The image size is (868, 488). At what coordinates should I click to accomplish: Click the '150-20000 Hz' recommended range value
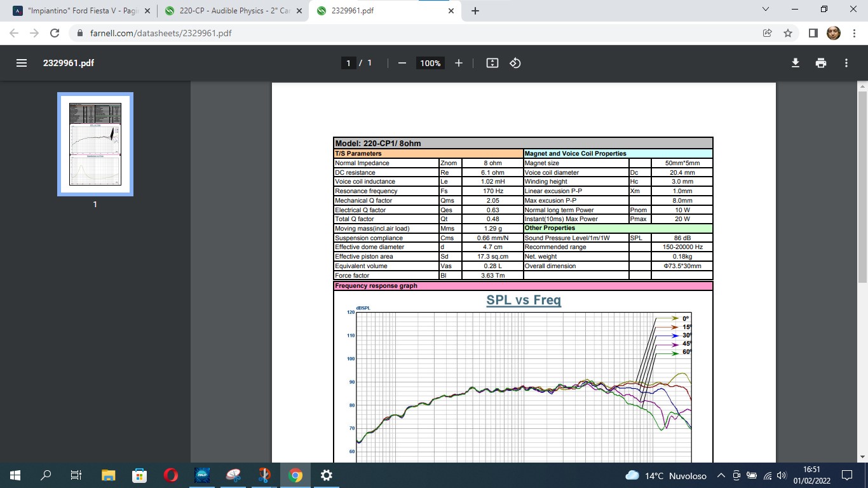(x=681, y=247)
